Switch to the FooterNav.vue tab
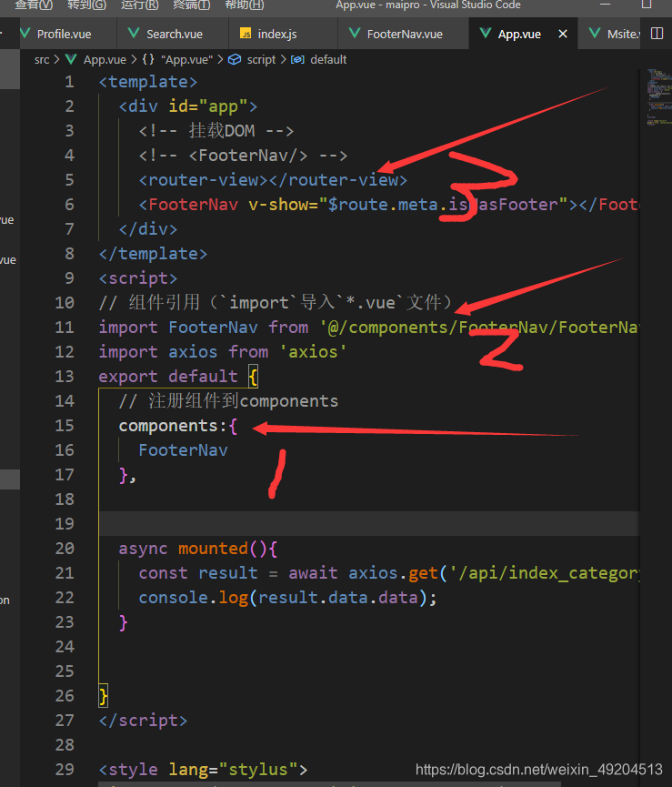This screenshot has height=787, width=672. (405, 35)
